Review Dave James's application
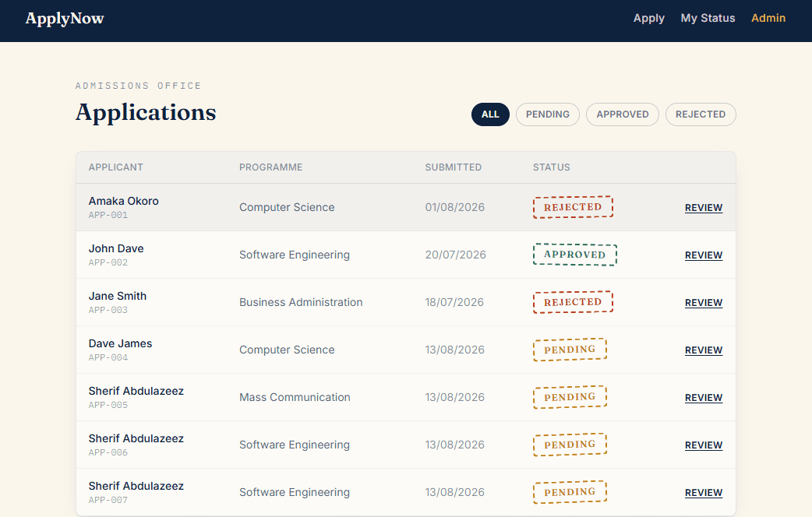 tap(703, 350)
